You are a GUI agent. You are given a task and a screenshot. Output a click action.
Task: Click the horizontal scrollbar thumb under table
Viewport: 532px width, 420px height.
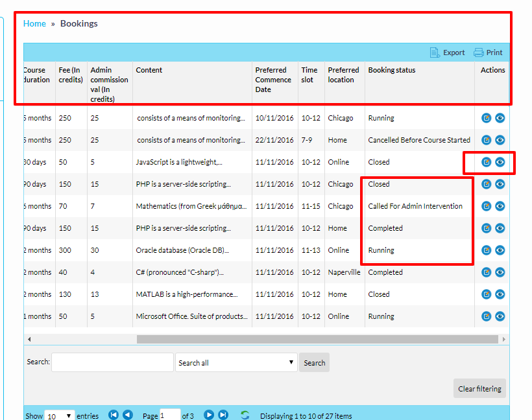click(x=318, y=339)
